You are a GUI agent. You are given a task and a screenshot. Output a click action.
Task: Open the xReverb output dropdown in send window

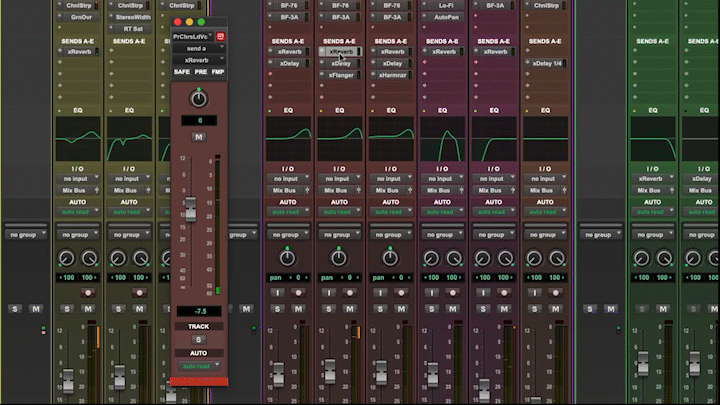pyautogui.click(x=198, y=60)
